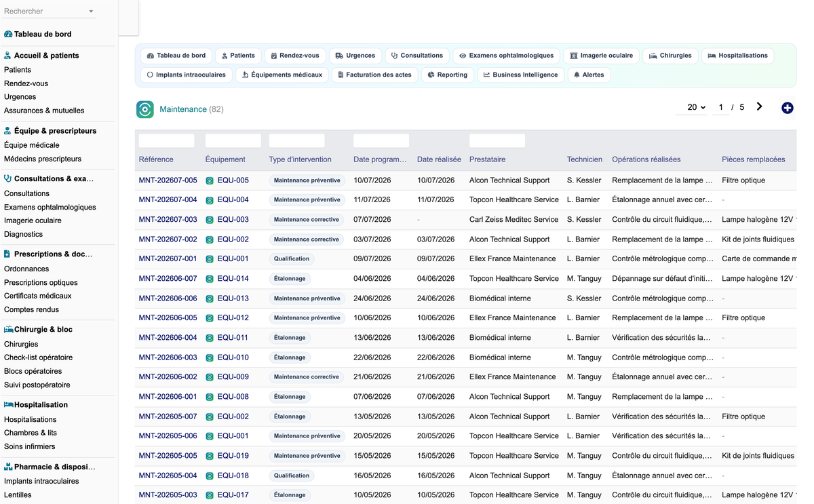The image size is (814, 504).
Task: Switch to the Business Intelligence tab
Action: 520,75
